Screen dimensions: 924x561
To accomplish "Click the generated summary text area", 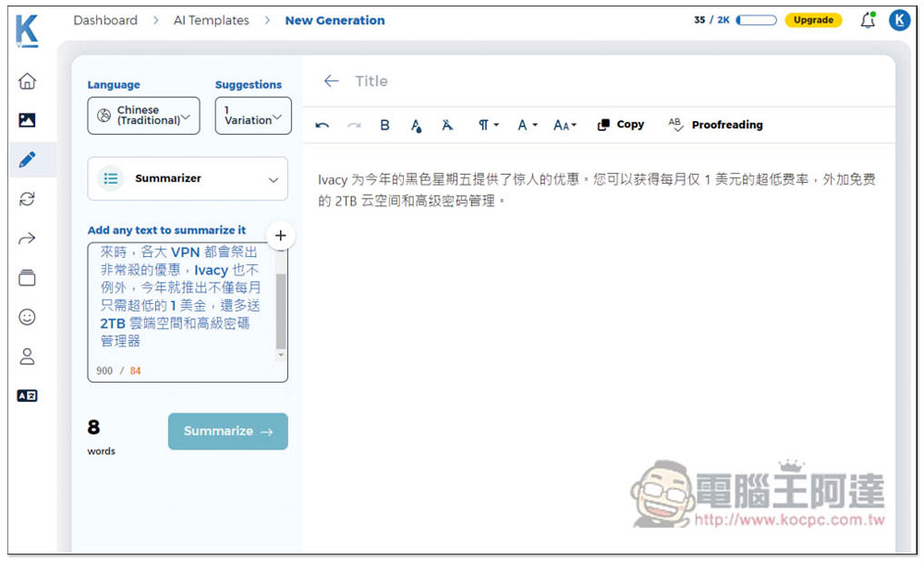I will [597, 189].
